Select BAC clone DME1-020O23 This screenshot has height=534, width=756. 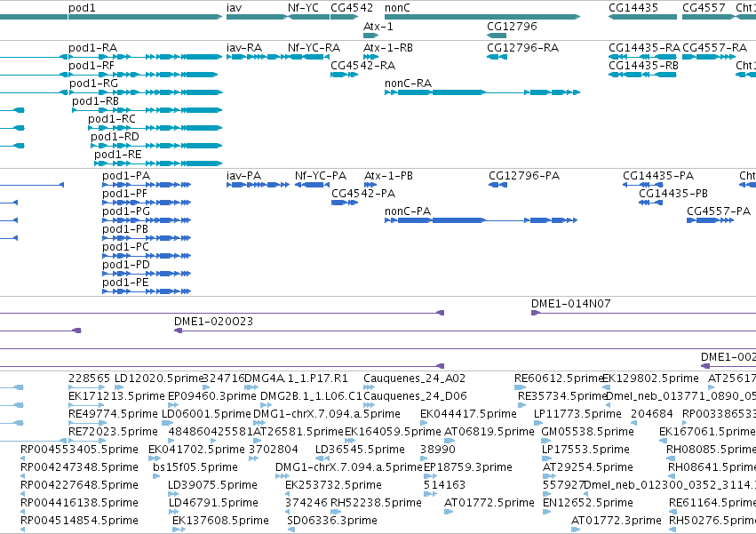pos(213,322)
